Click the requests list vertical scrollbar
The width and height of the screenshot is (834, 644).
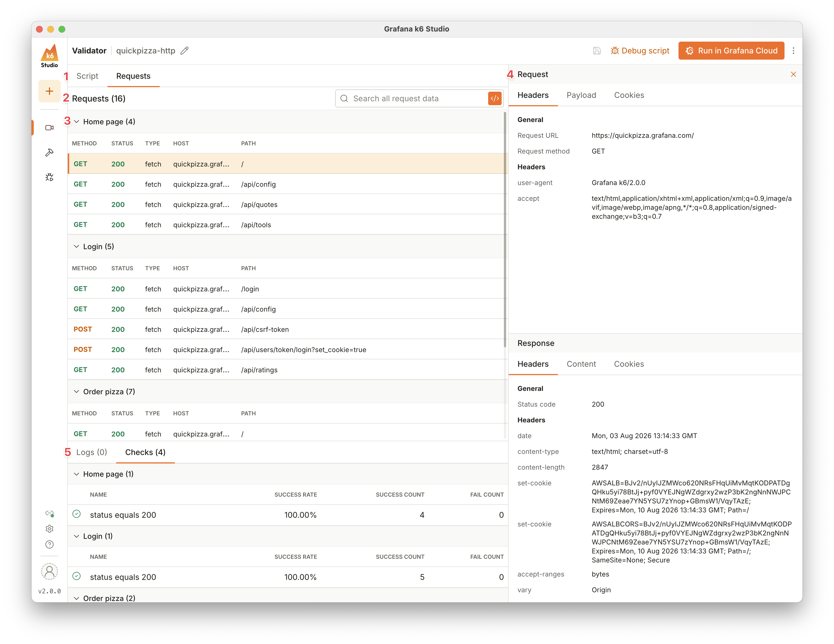point(505,229)
